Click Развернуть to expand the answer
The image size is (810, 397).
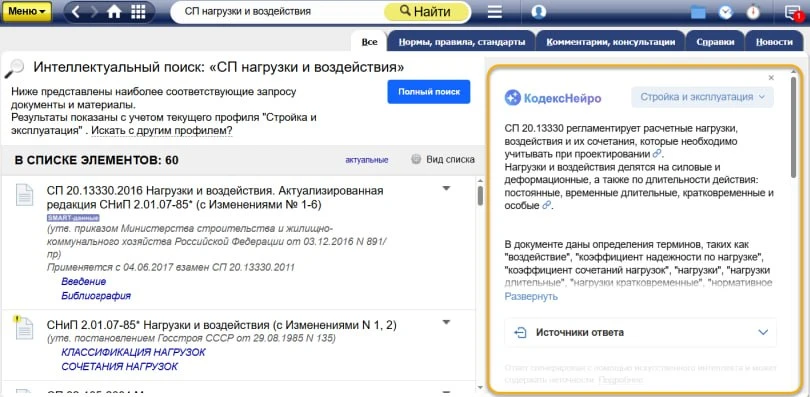coord(531,296)
